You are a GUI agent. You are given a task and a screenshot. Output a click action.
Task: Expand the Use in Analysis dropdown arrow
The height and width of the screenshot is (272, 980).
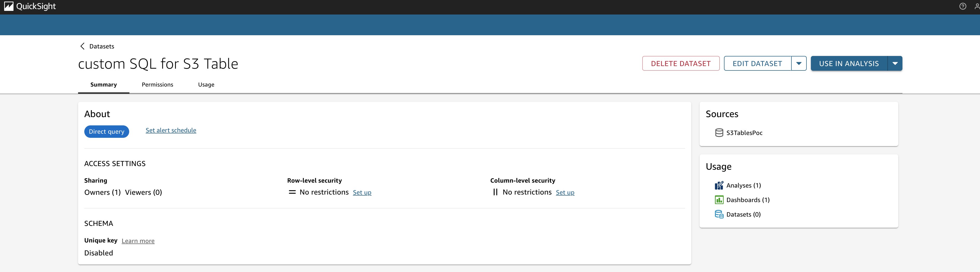895,63
